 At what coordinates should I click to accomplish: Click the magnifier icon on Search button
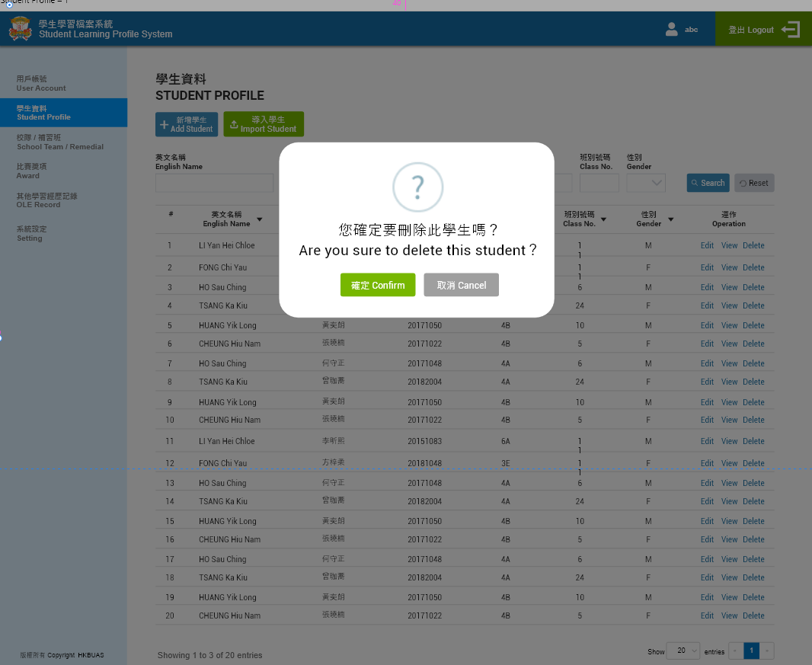pyautogui.click(x=695, y=183)
